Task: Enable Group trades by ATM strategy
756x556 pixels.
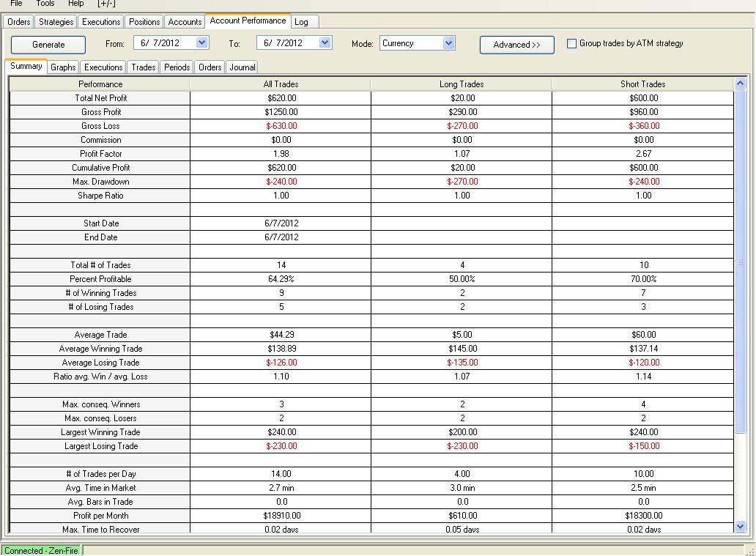Action: pyautogui.click(x=572, y=43)
